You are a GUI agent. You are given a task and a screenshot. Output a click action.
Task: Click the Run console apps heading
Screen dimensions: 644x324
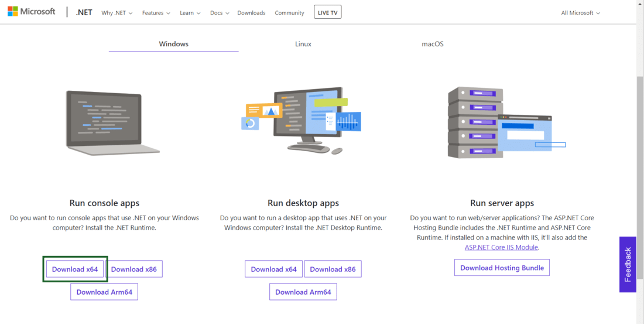pyautogui.click(x=104, y=203)
